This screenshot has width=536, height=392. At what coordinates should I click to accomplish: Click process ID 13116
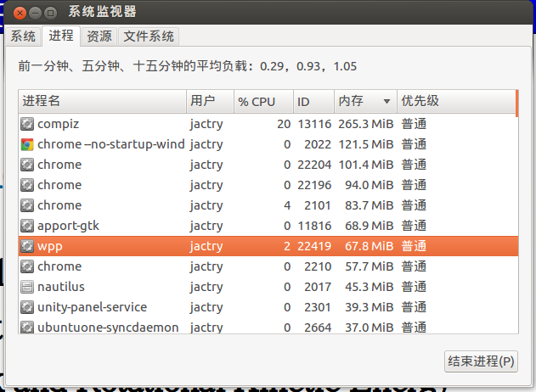[314, 124]
